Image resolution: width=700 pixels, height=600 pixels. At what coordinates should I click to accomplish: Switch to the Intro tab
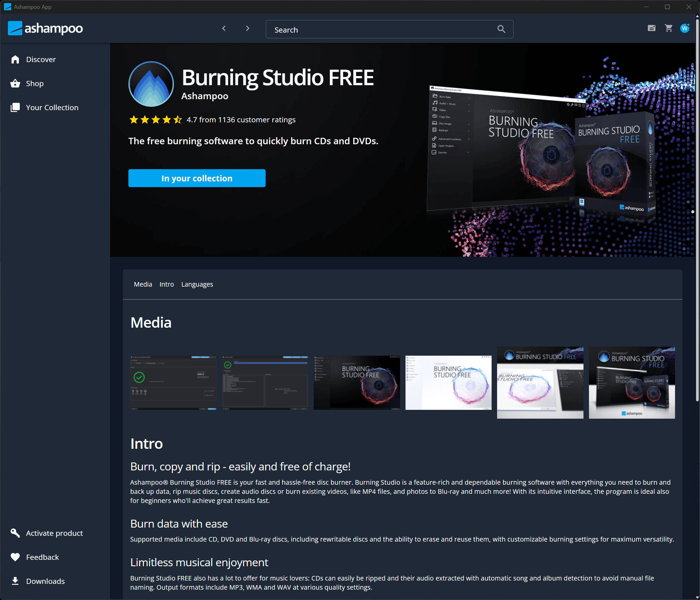point(166,284)
